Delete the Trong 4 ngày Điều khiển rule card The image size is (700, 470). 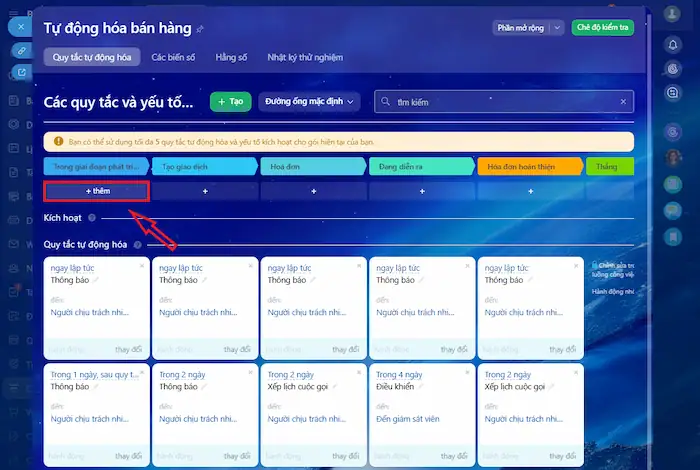pyautogui.click(x=467, y=372)
